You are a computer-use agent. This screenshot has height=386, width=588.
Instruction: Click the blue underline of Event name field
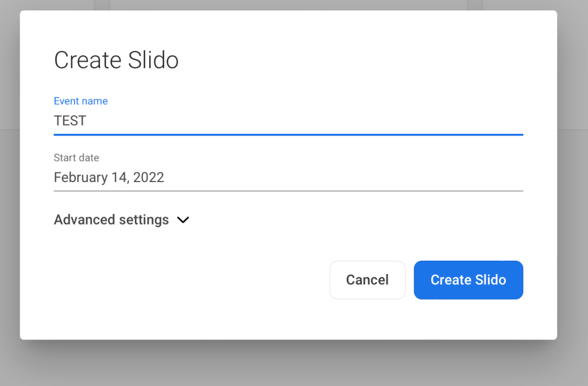coord(287,134)
